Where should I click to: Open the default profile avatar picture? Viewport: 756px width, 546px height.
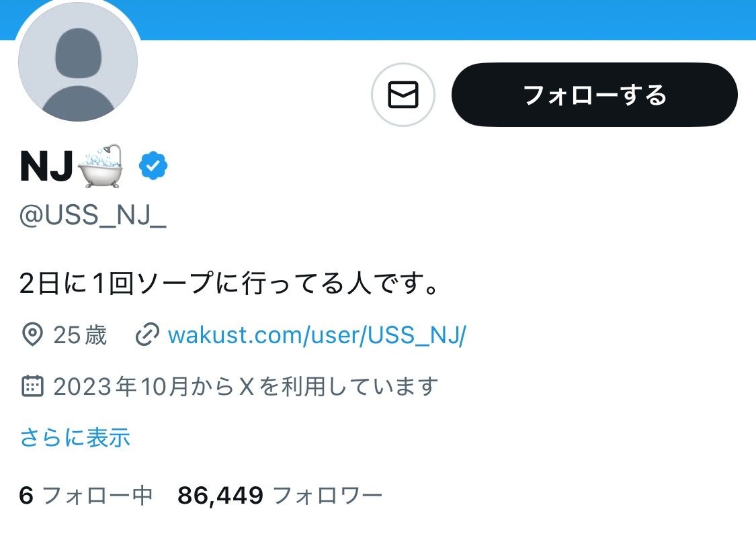pos(78,62)
